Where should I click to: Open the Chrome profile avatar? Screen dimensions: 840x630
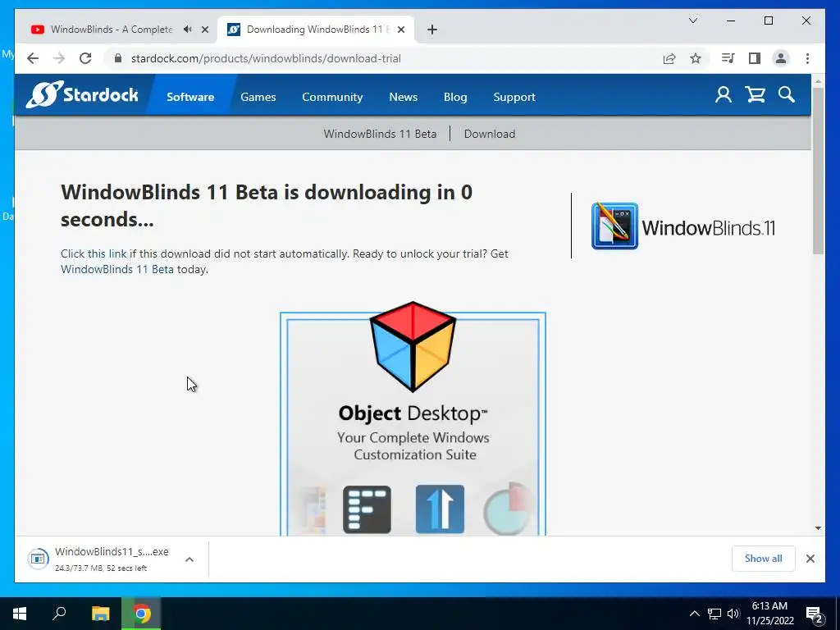coord(781,58)
